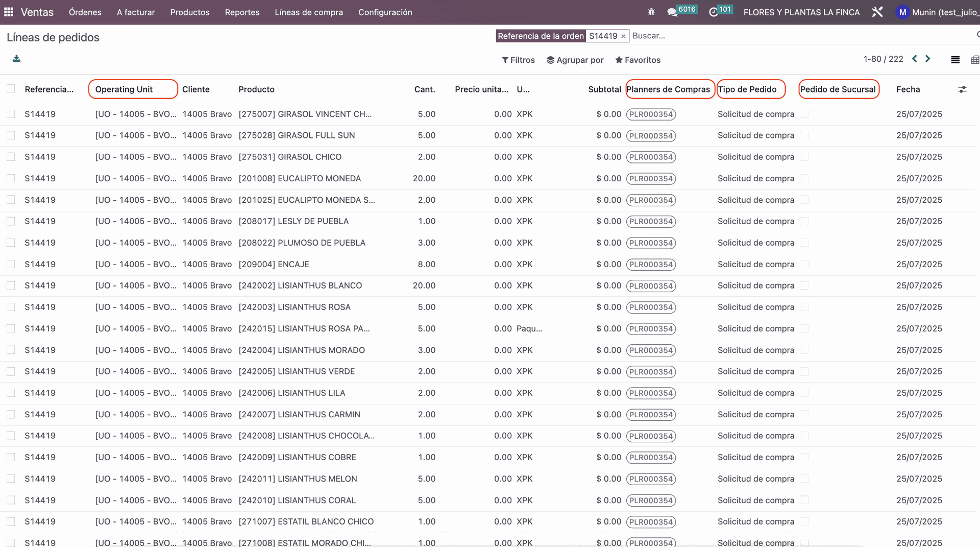Check row for GIRASOL CHICO
Screen dimensions: 980x547
[x=11, y=157]
